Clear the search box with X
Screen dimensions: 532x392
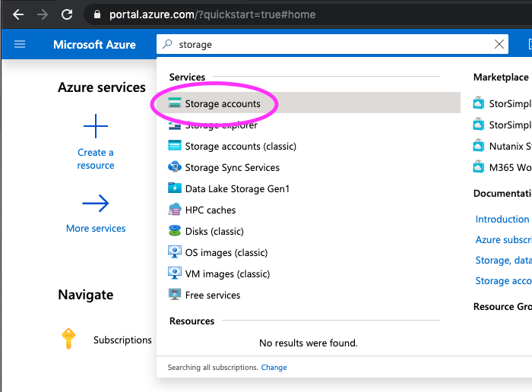tap(499, 44)
